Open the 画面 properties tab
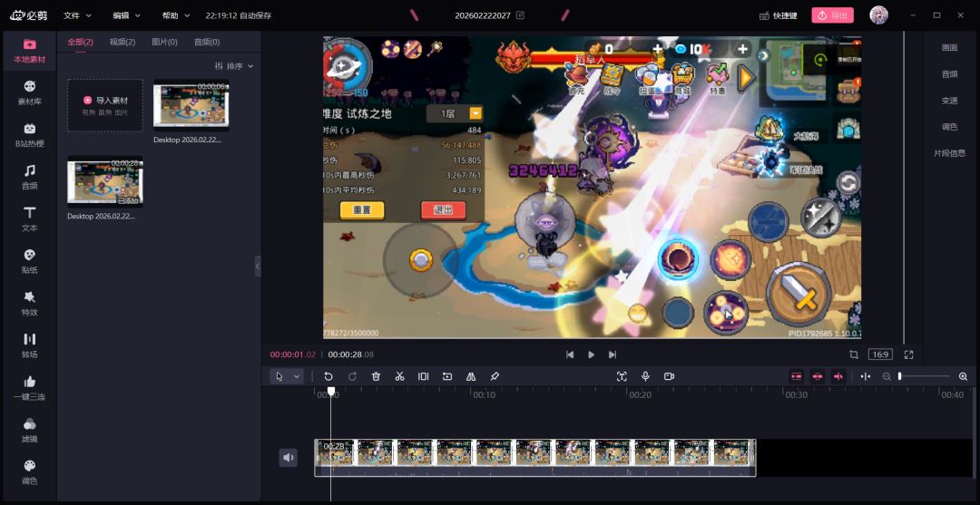This screenshot has width=980, height=505. (949, 47)
